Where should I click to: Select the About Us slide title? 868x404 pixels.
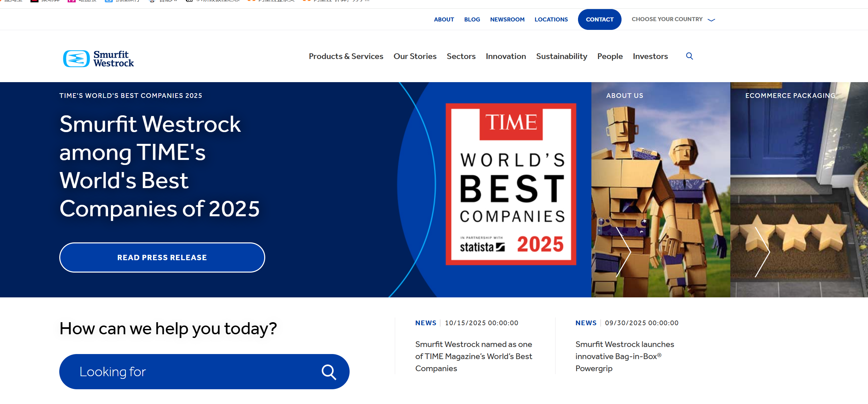(625, 96)
